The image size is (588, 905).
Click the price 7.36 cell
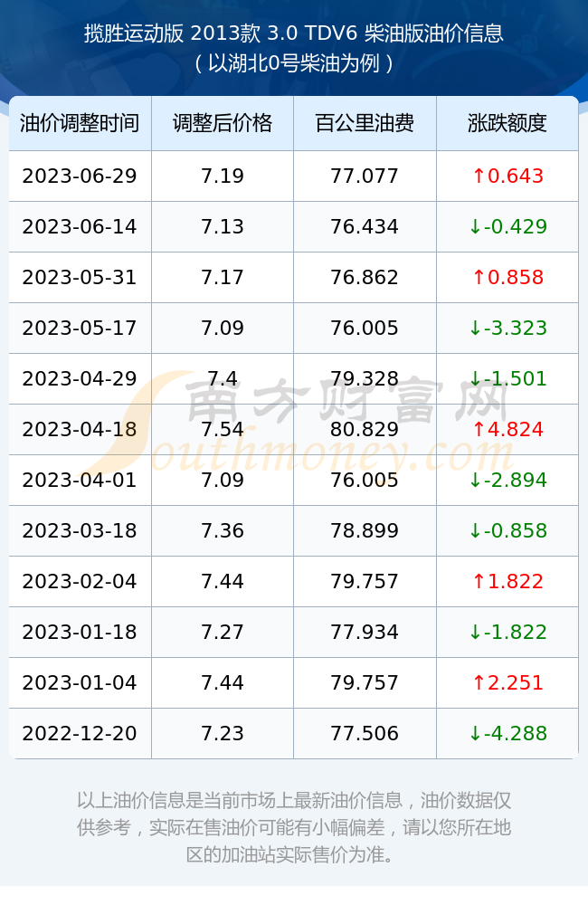click(223, 531)
